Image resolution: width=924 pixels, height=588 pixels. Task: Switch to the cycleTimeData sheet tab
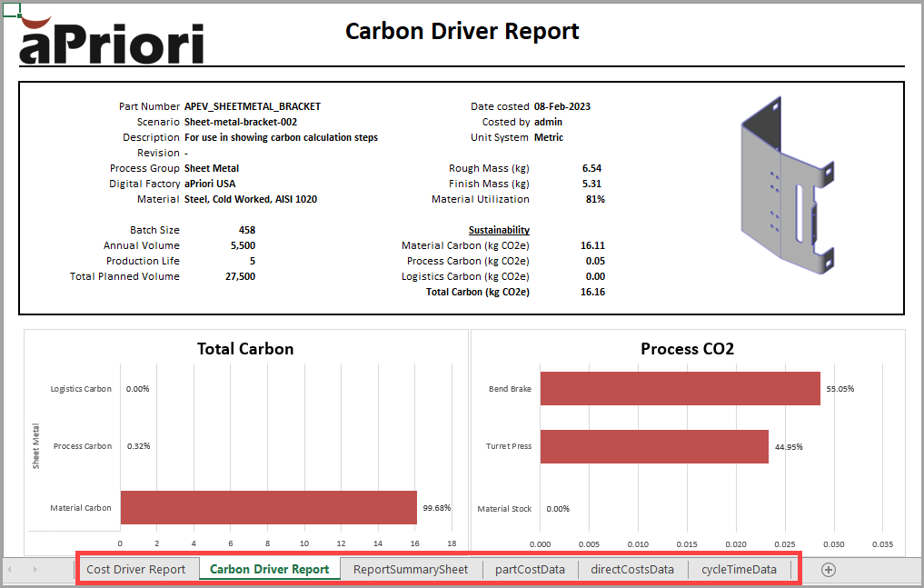coord(739,569)
